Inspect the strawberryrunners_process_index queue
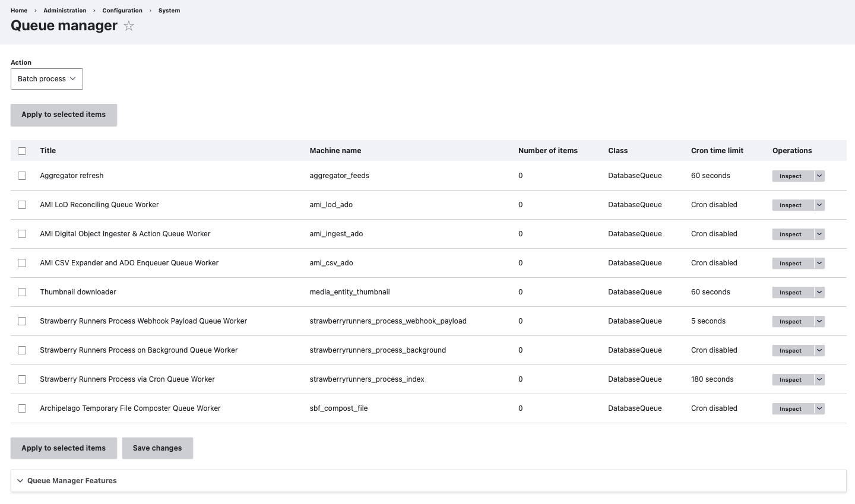The width and height of the screenshot is (855, 504). 790,380
